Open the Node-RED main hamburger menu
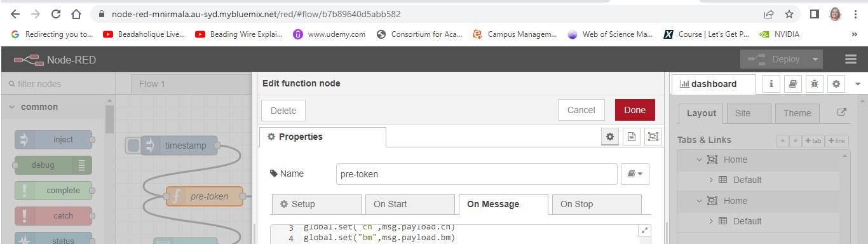This screenshot has height=244, width=868. click(x=851, y=59)
